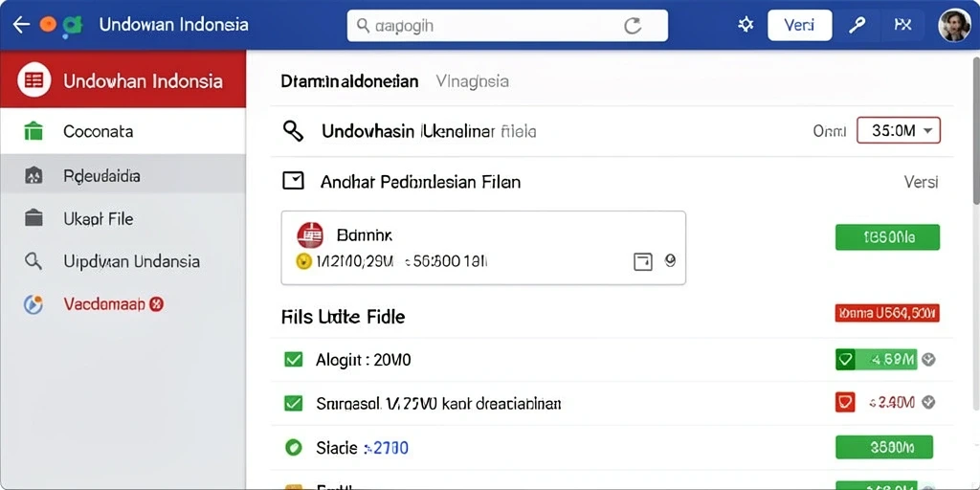Open the 35:0M dropdown

click(898, 130)
